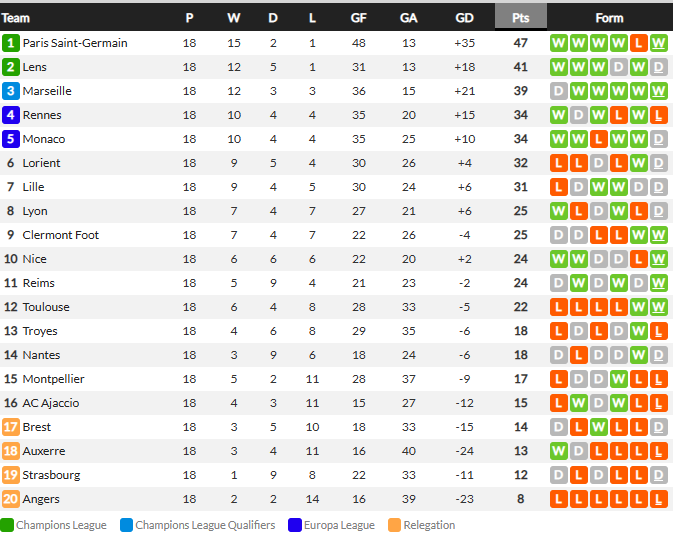Click the GF column header
675x541 pixels.
359,18
